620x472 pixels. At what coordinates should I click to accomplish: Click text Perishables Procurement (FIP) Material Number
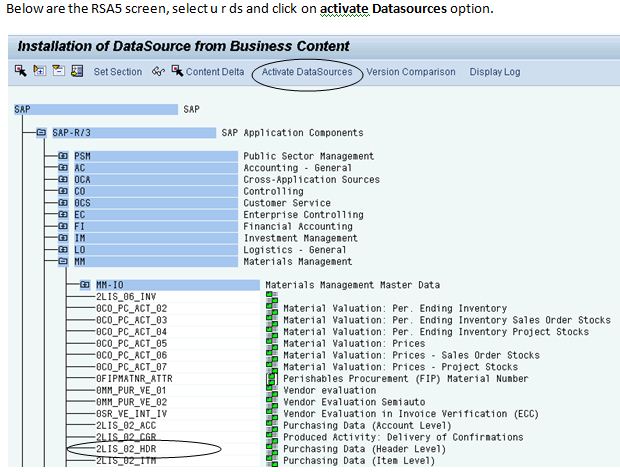coord(406,379)
